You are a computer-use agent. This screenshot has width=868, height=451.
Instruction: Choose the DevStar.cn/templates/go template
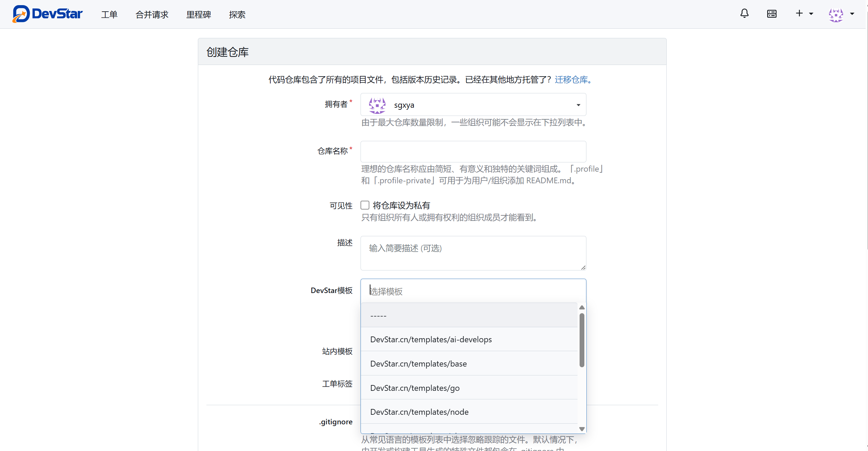coord(415,388)
